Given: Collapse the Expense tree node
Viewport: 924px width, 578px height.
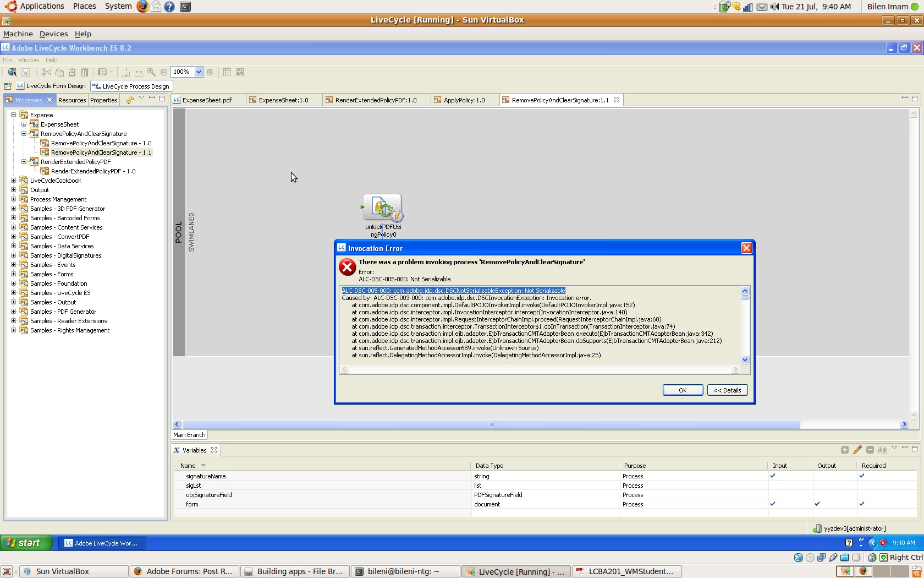Looking at the screenshot, I should 13,115.
